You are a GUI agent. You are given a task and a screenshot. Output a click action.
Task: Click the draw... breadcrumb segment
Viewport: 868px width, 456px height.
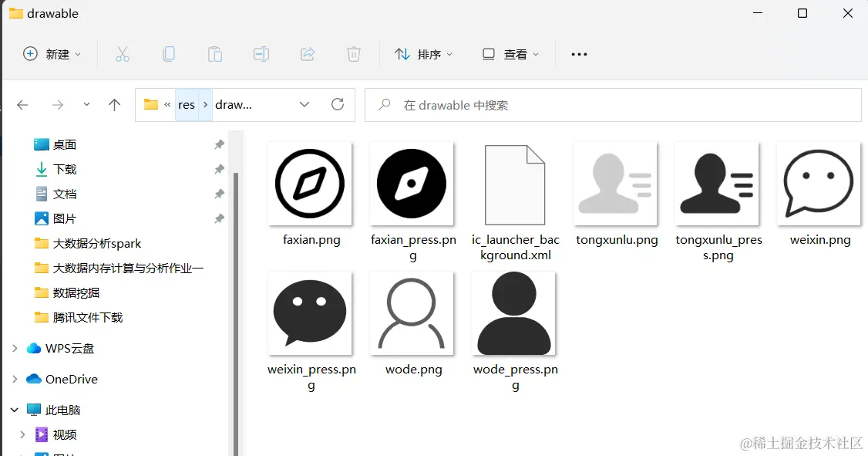click(x=233, y=105)
